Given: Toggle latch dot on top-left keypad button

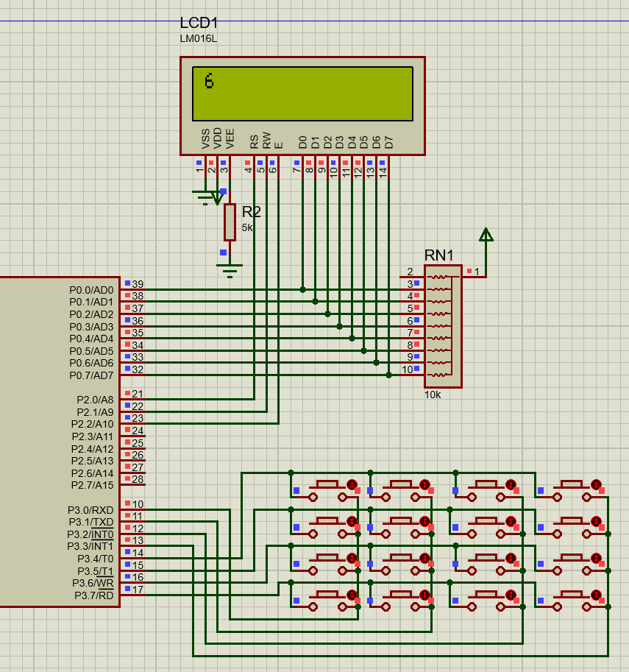Looking at the screenshot, I should point(352,484).
